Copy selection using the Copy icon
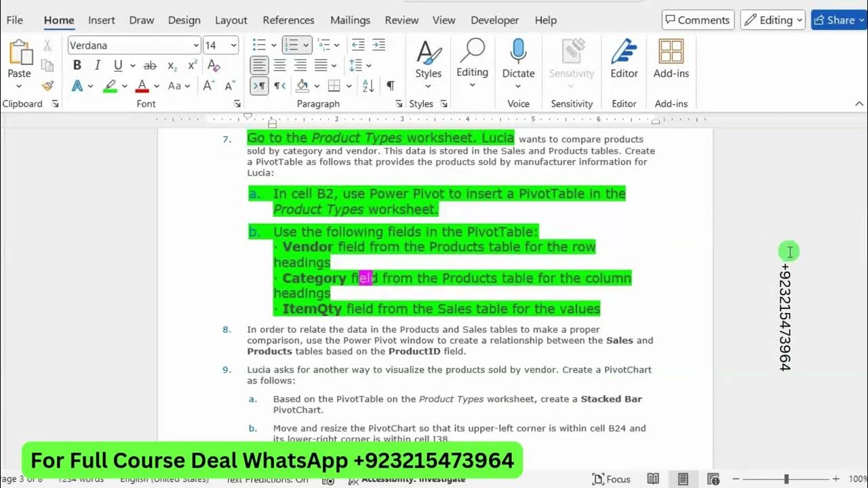The image size is (868, 488). tap(47, 66)
